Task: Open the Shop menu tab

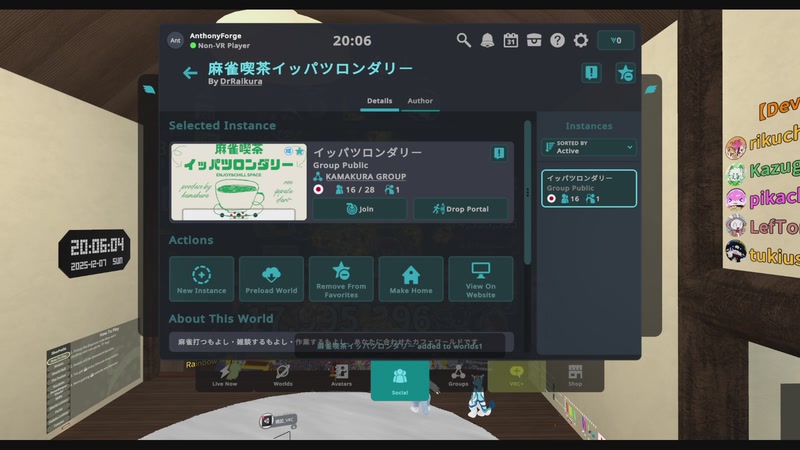Action: click(575, 377)
